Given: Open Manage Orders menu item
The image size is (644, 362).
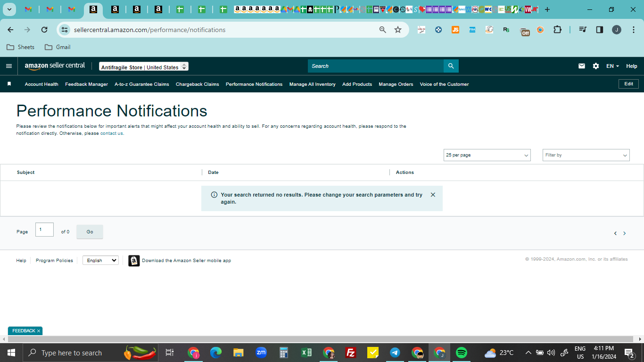Looking at the screenshot, I should (x=396, y=84).
